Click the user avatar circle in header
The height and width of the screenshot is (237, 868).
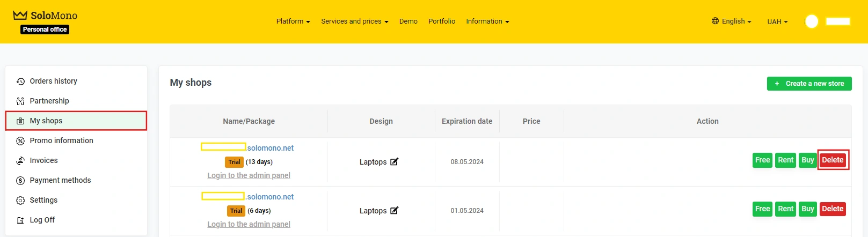click(812, 21)
